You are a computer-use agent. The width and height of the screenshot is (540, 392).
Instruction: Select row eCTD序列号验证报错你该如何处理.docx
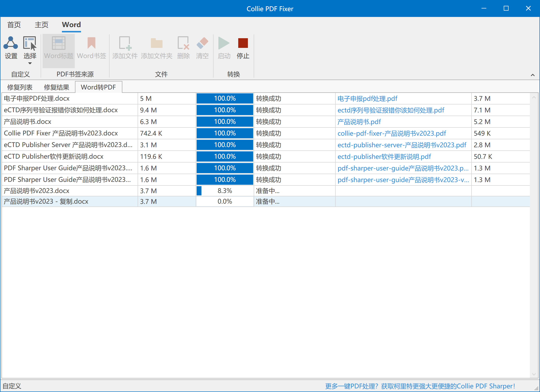tap(266, 110)
